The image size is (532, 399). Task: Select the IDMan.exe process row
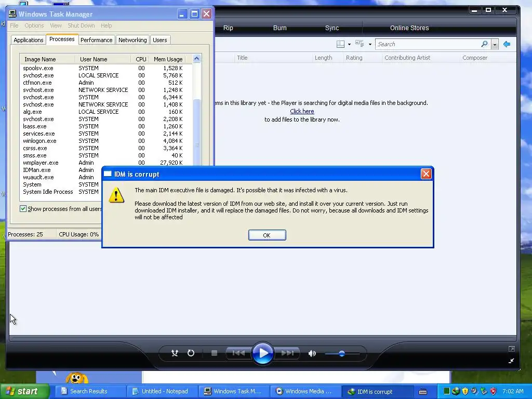click(61, 170)
